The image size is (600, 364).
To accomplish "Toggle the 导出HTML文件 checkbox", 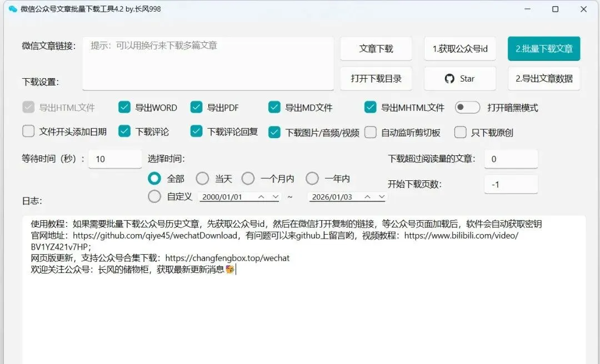I will (28, 107).
